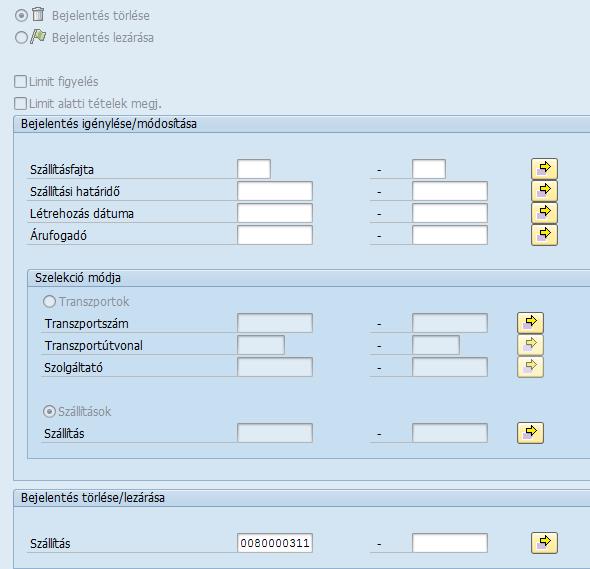The image size is (590, 569).
Task: Open multiple selection for Szállítás in Szelekció módja
Action: point(530,433)
